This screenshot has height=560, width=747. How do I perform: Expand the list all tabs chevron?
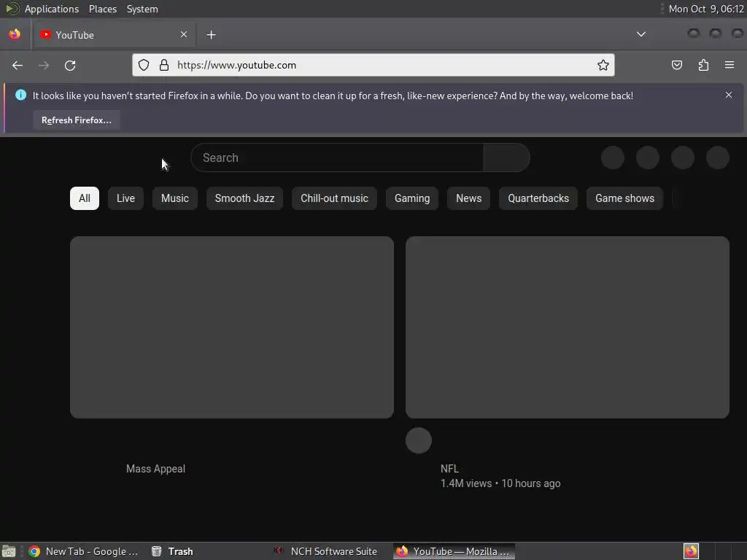pyautogui.click(x=641, y=34)
